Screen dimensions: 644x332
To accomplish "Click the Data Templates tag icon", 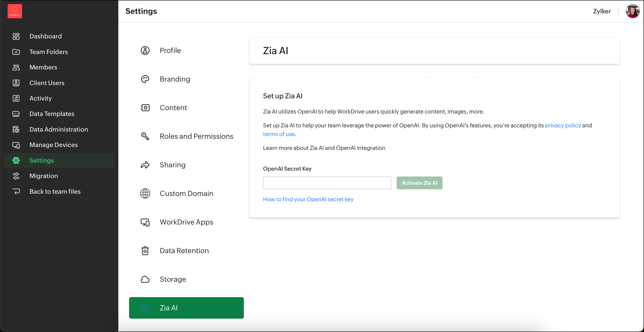I will click(16, 114).
